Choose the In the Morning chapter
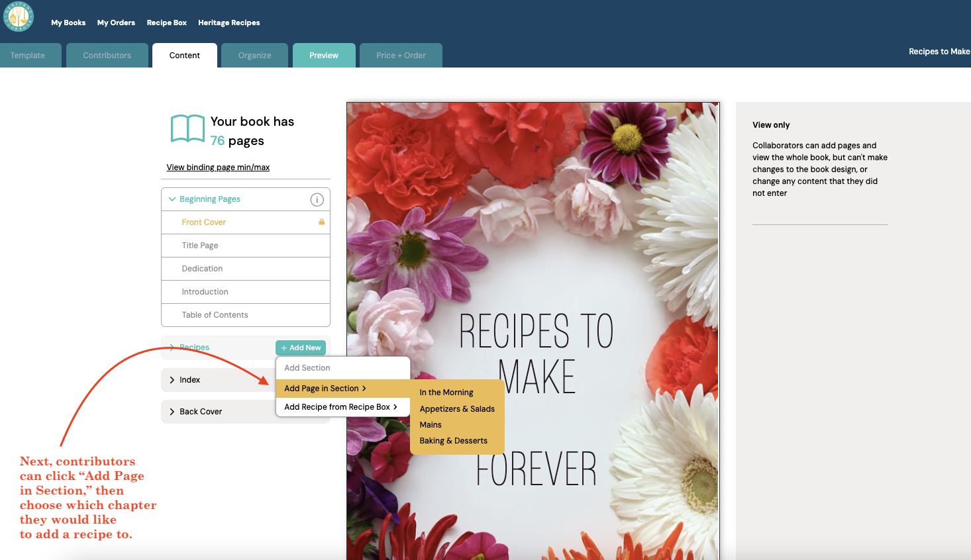Viewport: 971px width, 560px height. pyautogui.click(x=446, y=392)
